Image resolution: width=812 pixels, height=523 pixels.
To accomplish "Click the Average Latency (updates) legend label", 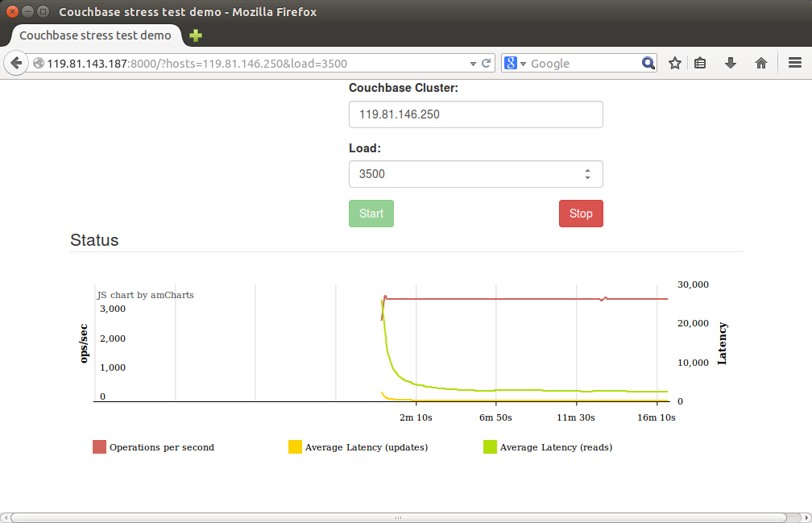I will pyautogui.click(x=366, y=447).
